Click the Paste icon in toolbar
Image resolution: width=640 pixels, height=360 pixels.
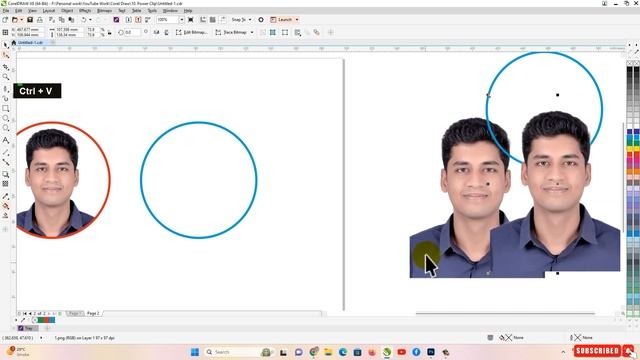pyautogui.click(x=71, y=20)
